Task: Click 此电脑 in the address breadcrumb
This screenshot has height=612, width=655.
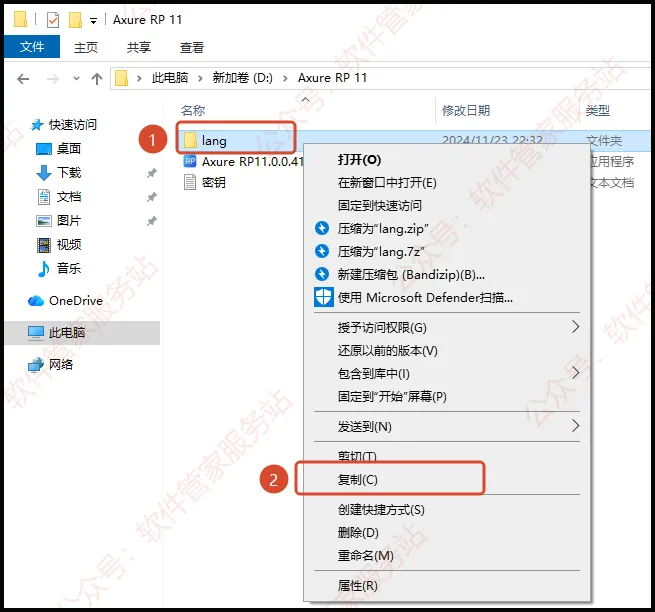Action: 170,78
